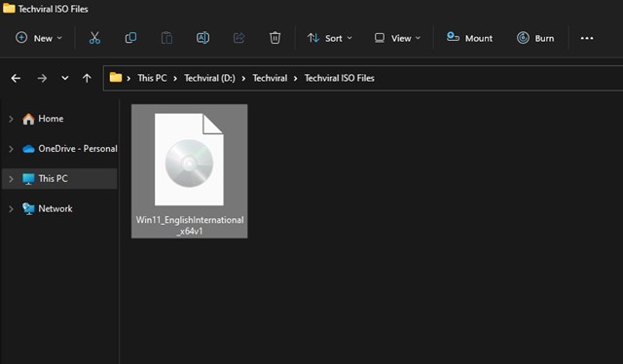The height and width of the screenshot is (364, 623).
Task: Click the Win11_EnglishInternational_x64v1 file name
Action: pos(190,226)
